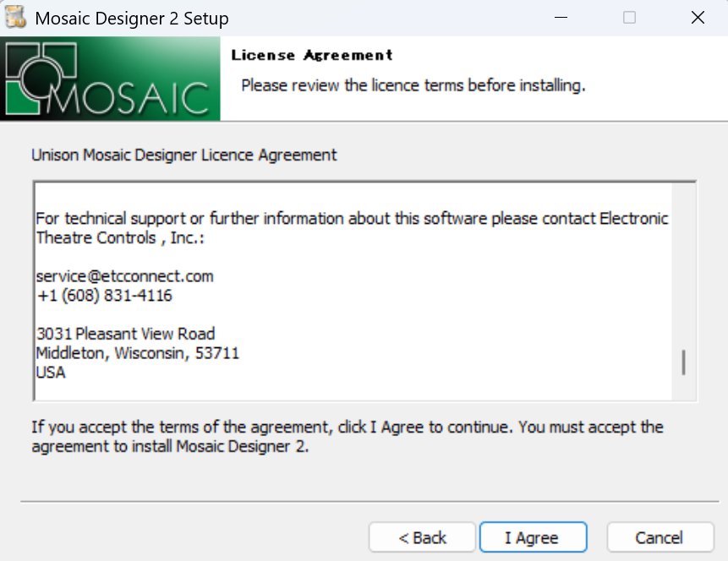Click the I Agree button
728x561 pixels.
coord(533,537)
